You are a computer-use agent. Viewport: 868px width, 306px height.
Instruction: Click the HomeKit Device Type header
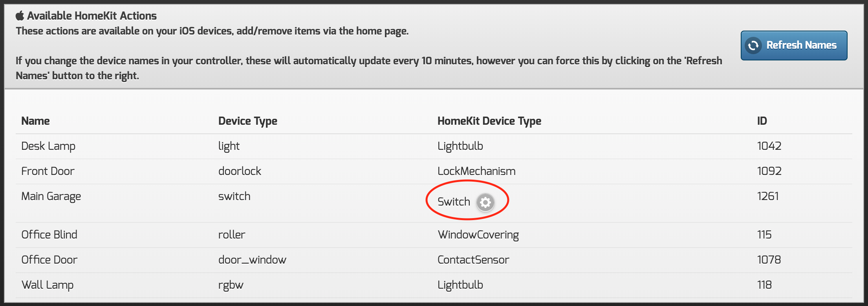(489, 121)
